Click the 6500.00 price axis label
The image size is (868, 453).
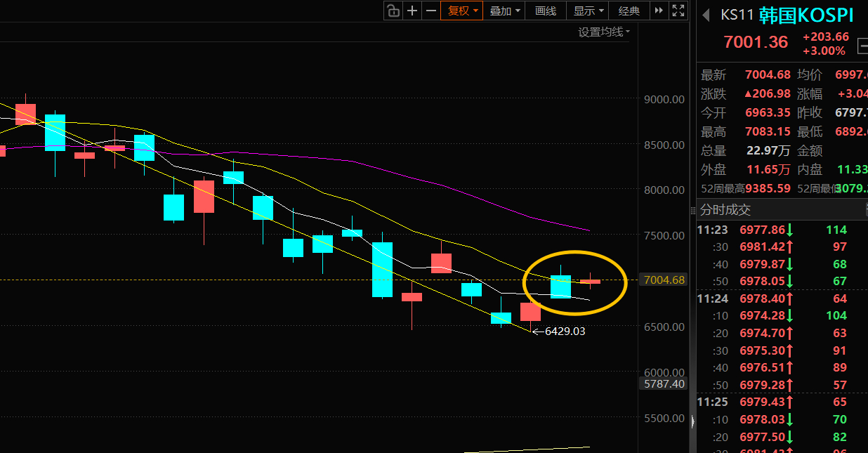click(664, 327)
